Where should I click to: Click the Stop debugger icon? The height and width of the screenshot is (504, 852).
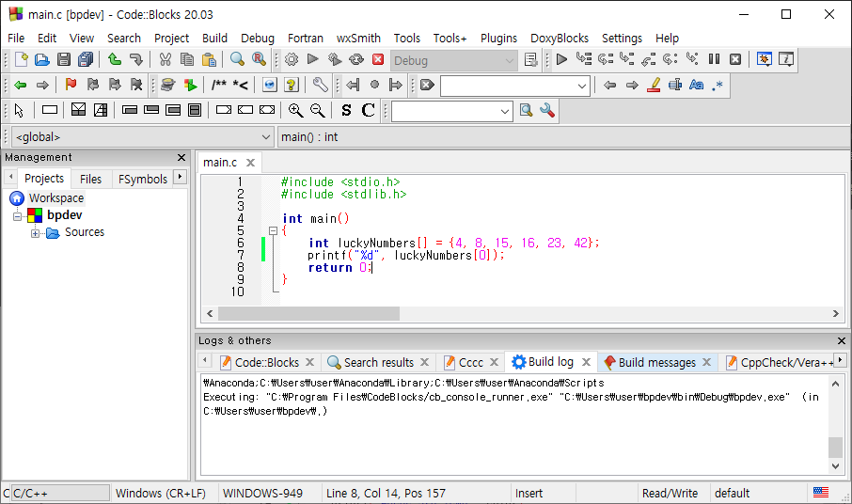click(735, 59)
